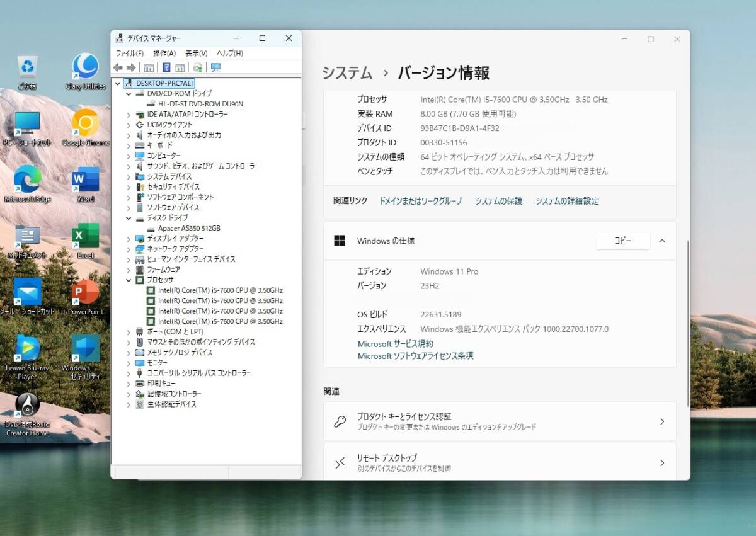Screen dimensions: 756x536
Task: Open ドメインまたはワークグループ link
Action: point(421,201)
